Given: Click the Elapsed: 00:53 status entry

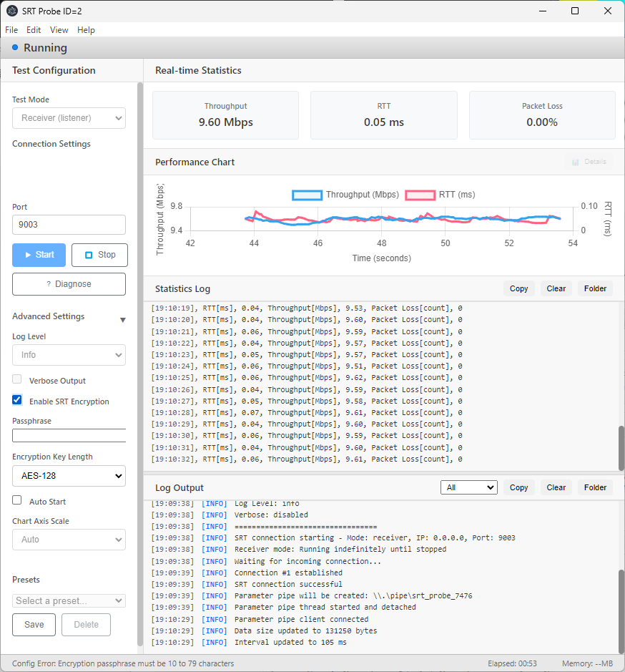Looking at the screenshot, I should (512, 663).
